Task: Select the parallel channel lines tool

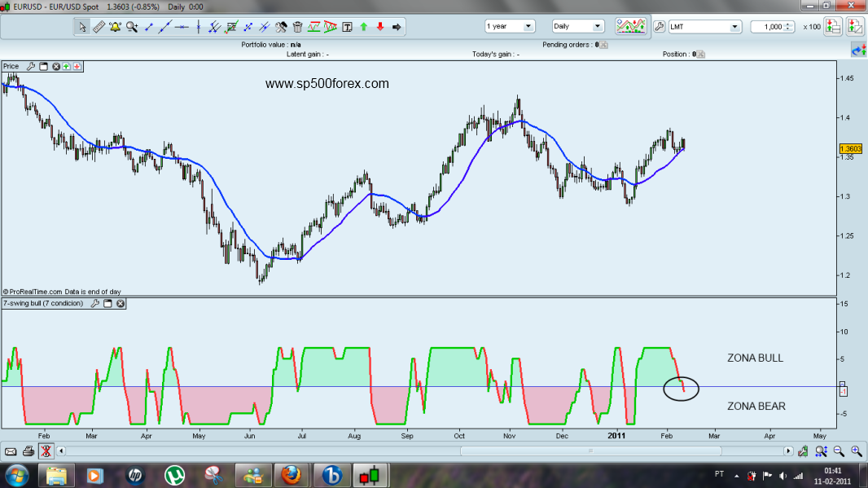Action: (x=215, y=27)
